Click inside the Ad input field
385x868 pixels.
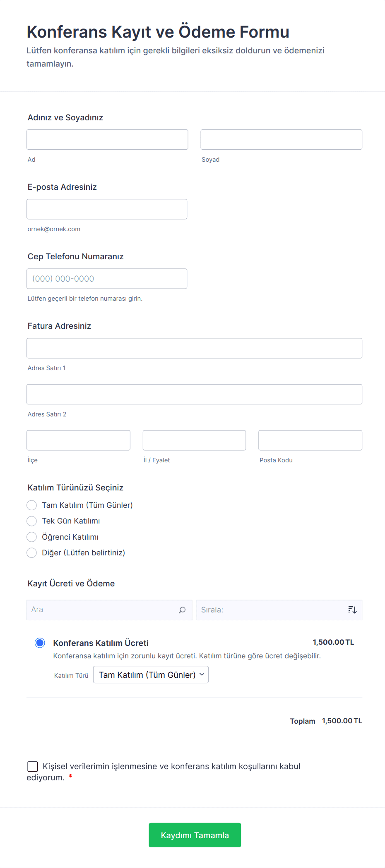(x=107, y=139)
